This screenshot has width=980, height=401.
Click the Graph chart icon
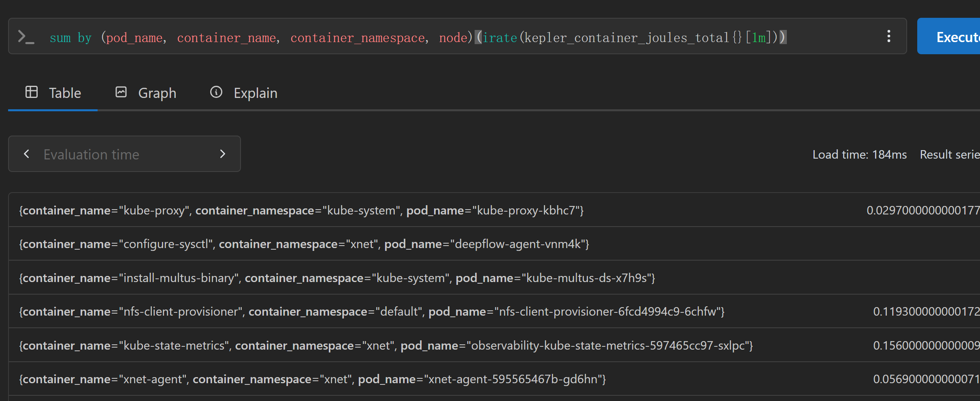tap(121, 92)
